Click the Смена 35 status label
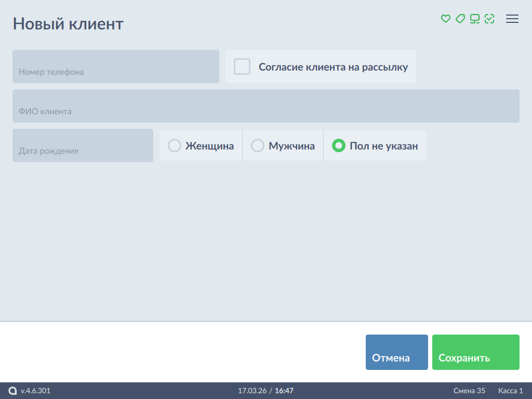Screen dimensions: 532x399 click(x=469, y=391)
